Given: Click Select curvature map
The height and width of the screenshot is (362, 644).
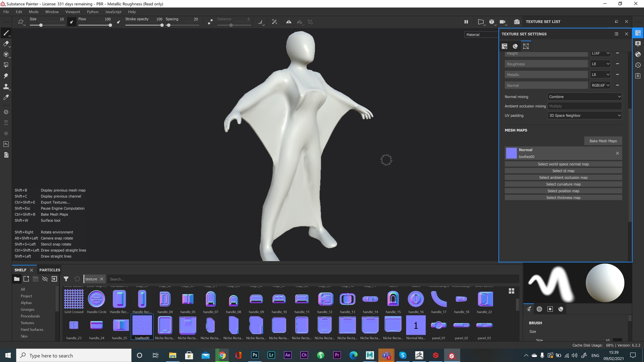Looking at the screenshot, I should pos(563,184).
